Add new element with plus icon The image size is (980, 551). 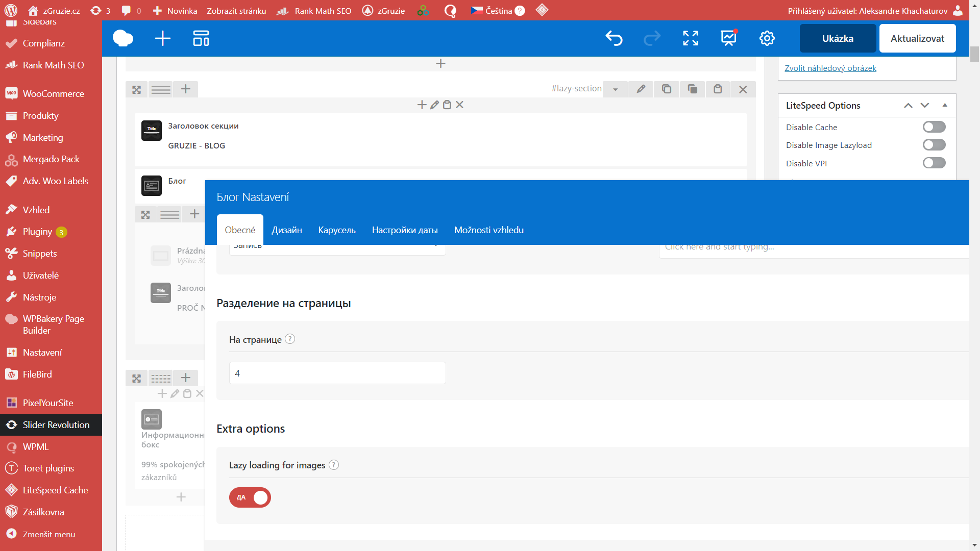click(163, 38)
